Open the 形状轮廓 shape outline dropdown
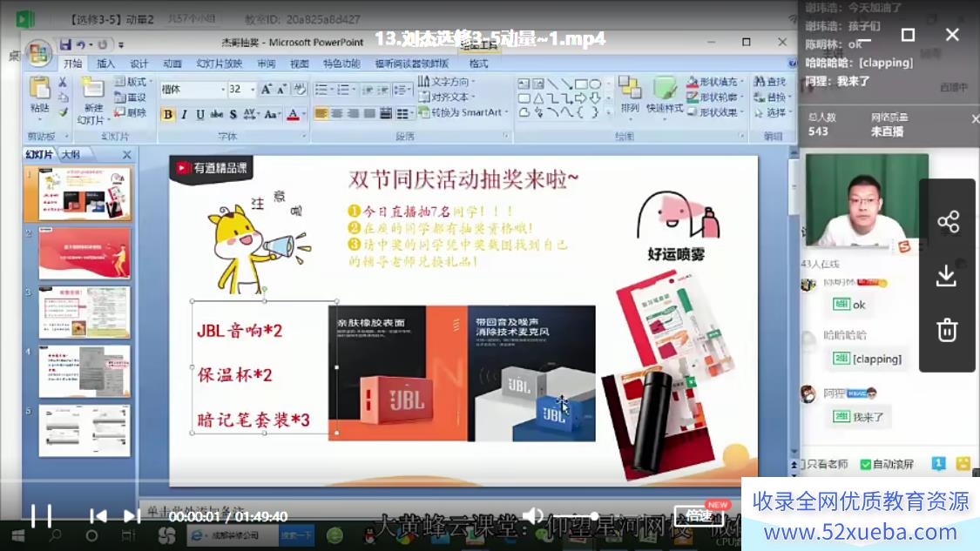 [716, 97]
